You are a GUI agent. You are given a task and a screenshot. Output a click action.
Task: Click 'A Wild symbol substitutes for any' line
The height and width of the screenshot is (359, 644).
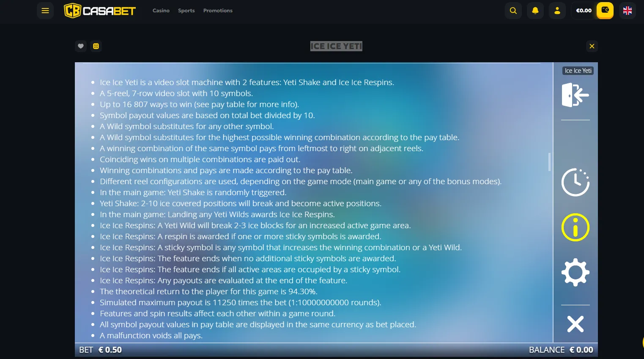pyautogui.click(x=186, y=126)
